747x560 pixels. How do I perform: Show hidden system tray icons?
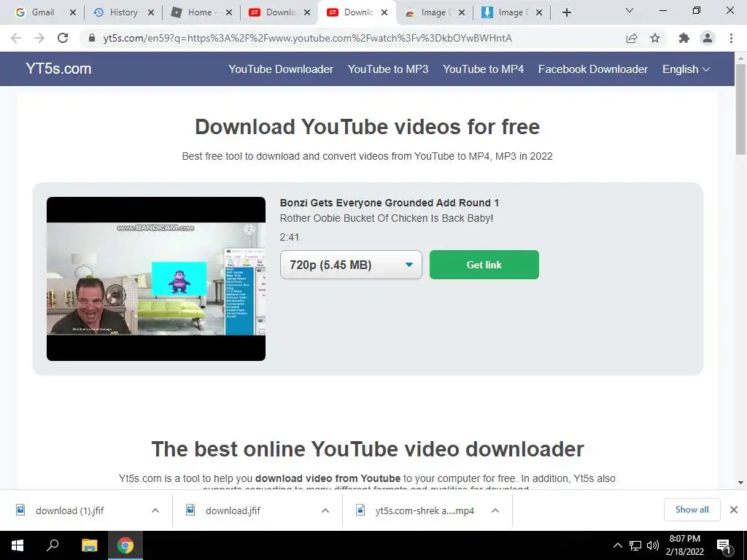click(x=618, y=545)
